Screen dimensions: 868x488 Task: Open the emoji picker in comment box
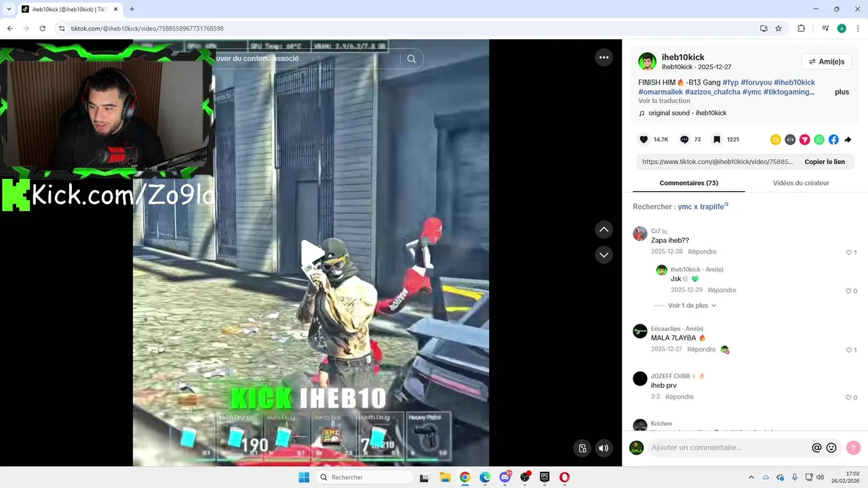pyautogui.click(x=831, y=448)
